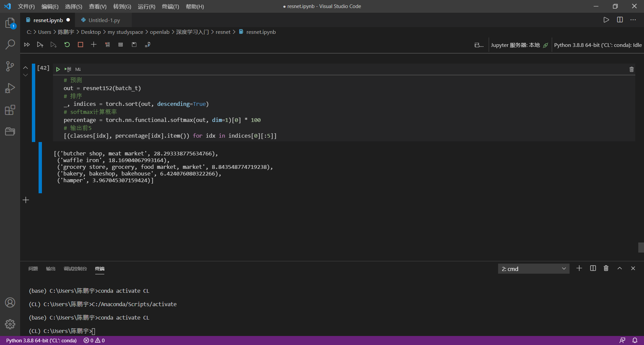
Task: Run the file with the editor play button
Action: click(606, 20)
